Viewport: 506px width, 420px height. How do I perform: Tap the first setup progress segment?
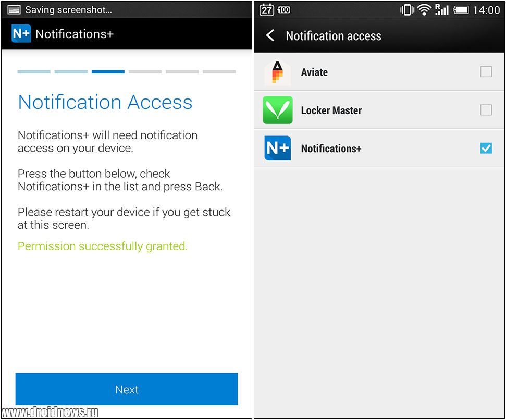tap(34, 71)
